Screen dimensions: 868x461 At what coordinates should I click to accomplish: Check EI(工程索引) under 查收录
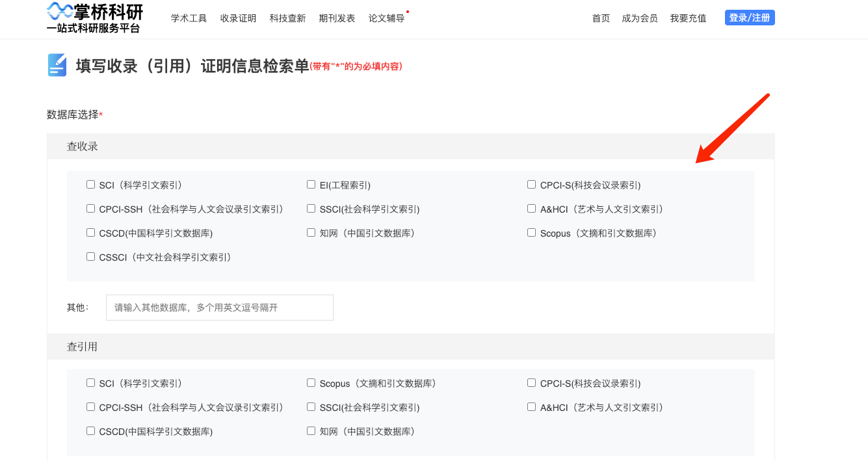(311, 185)
